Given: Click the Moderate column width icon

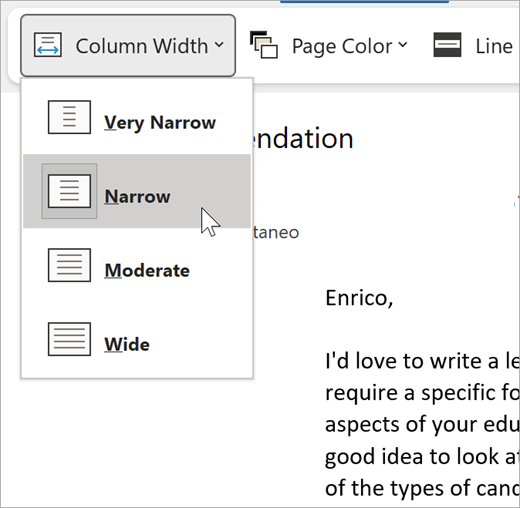Looking at the screenshot, I should [69, 265].
